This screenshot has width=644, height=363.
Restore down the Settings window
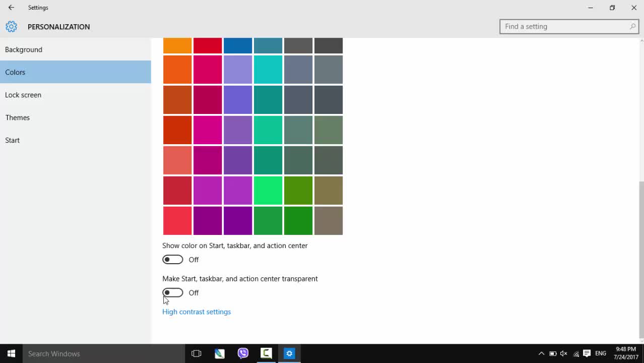(612, 8)
